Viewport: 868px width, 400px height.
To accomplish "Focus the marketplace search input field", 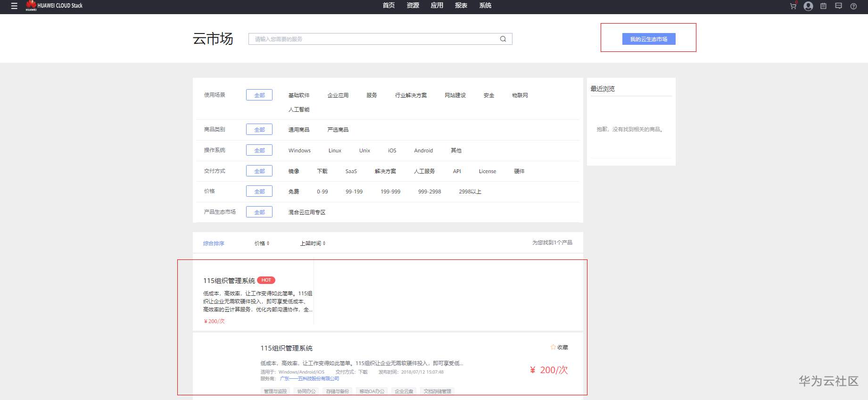I will [380, 39].
